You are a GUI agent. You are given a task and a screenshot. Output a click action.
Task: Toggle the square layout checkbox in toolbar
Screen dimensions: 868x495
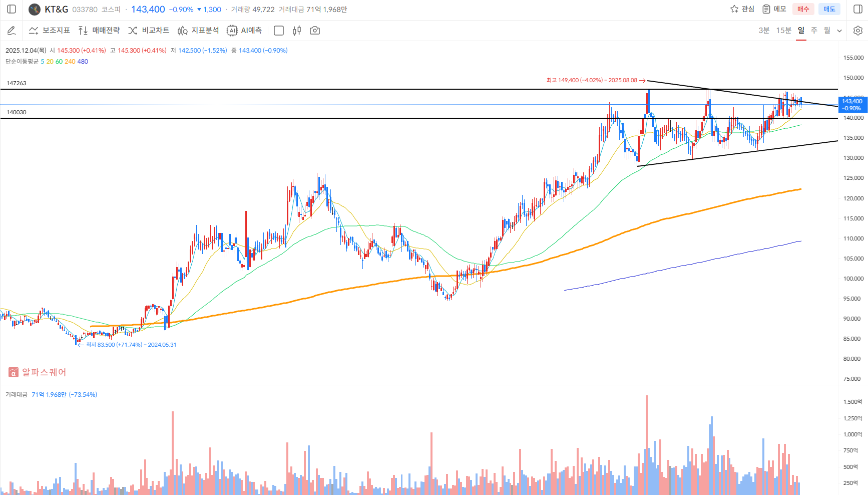pos(279,31)
